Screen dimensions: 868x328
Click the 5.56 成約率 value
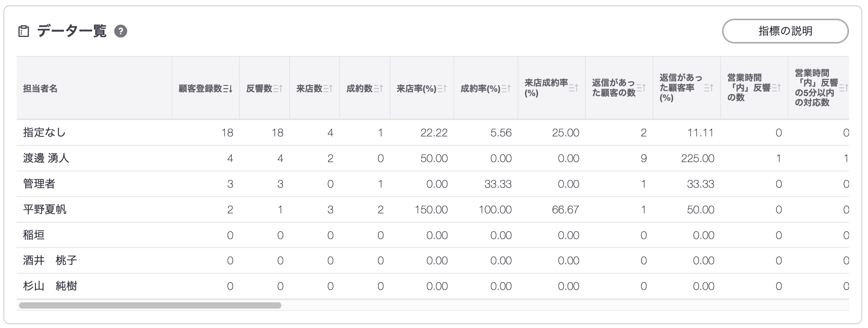click(x=501, y=133)
